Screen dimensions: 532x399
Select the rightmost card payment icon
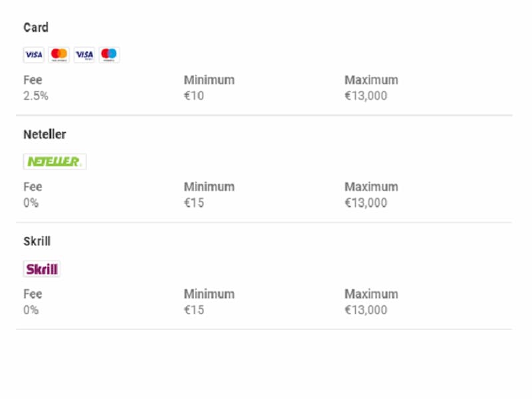click(x=108, y=55)
